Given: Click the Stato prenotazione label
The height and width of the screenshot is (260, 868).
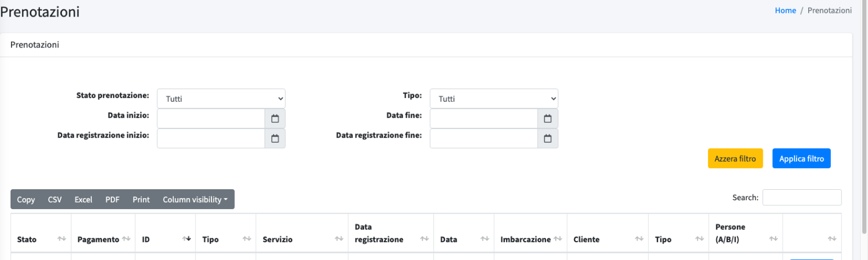Looking at the screenshot, I should click(112, 95).
